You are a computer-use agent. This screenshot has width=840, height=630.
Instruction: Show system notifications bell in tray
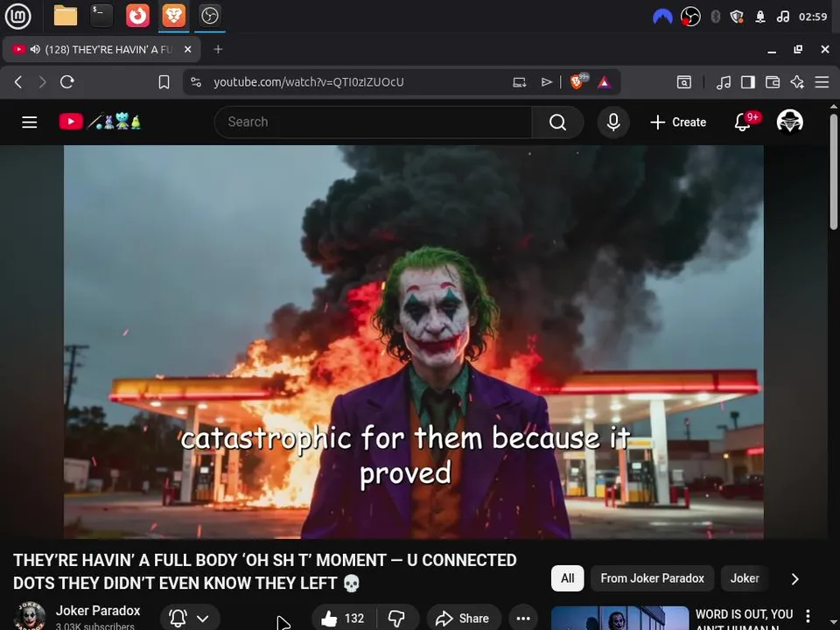760,17
